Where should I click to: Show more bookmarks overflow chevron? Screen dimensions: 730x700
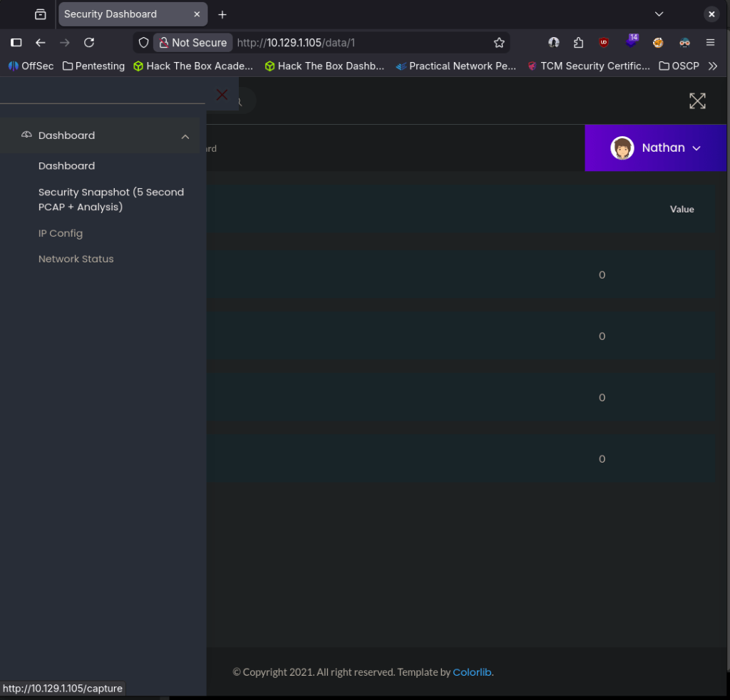[x=712, y=66]
